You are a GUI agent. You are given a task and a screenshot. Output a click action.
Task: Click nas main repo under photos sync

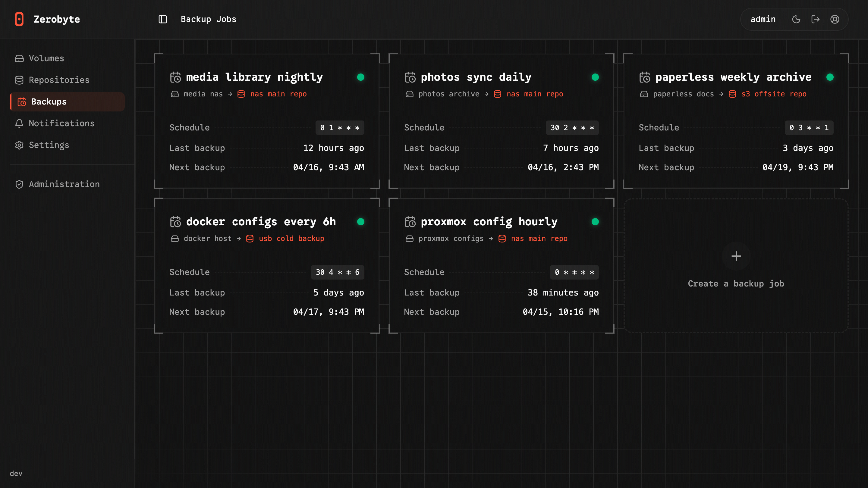535,94
